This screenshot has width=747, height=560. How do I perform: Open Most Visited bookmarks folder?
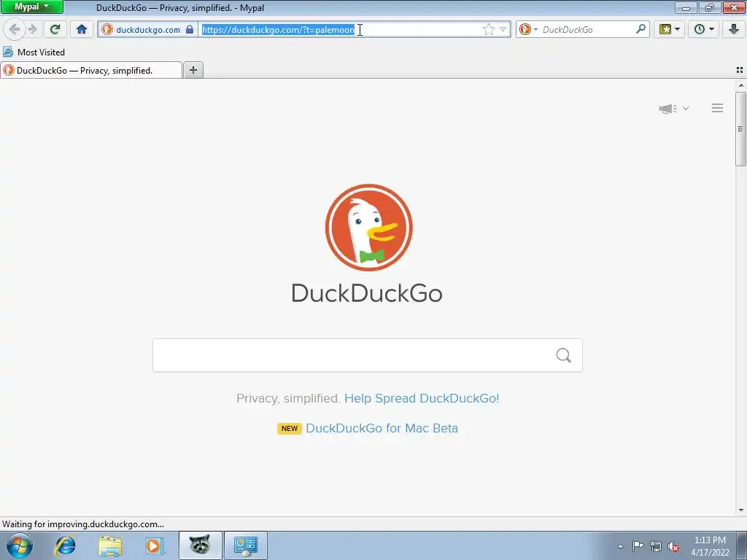34,52
